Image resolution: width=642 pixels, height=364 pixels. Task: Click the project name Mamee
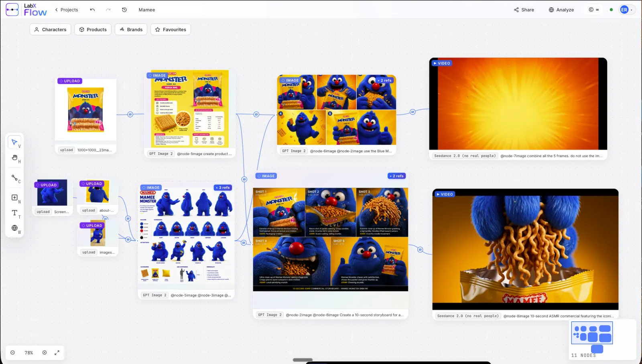pos(147,10)
